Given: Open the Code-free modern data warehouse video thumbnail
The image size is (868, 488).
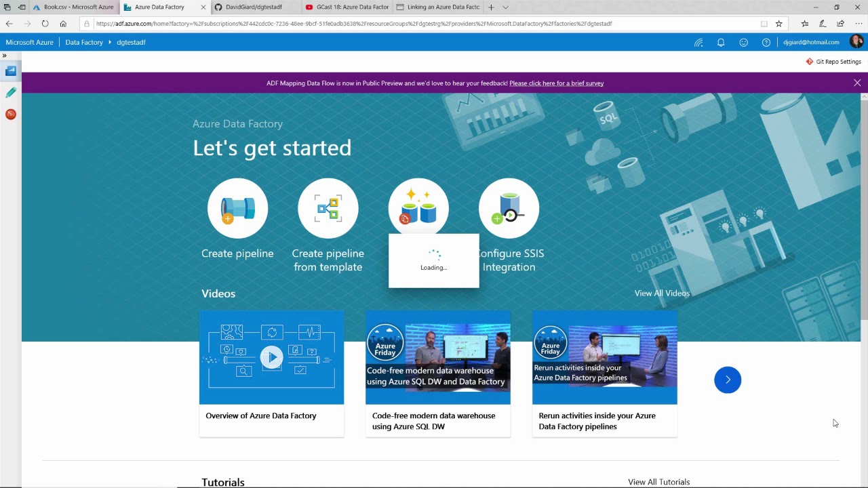Looking at the screenshot, I should (x=438, y=357).
